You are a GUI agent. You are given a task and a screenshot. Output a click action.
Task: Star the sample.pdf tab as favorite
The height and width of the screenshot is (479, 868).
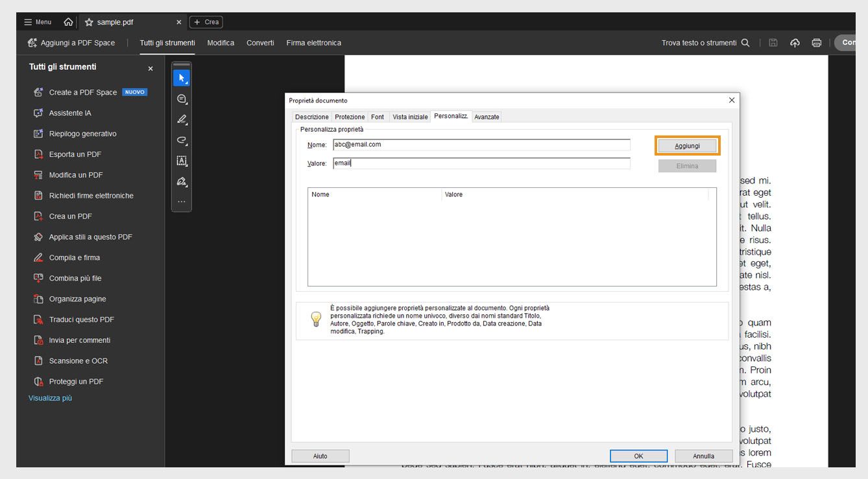89,22
